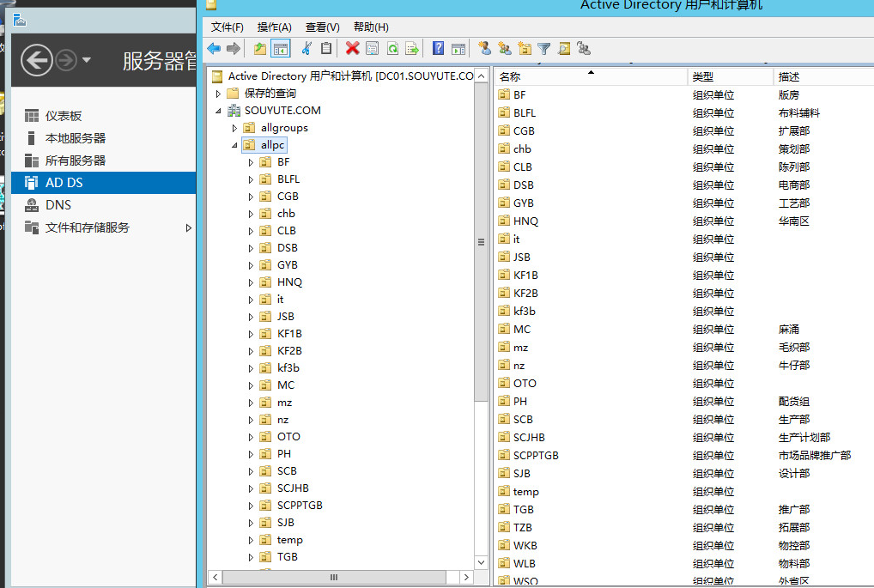This screenshot has height=588, width=874.
Task: Open the 文件(F) menu
Action: point(227,27)
